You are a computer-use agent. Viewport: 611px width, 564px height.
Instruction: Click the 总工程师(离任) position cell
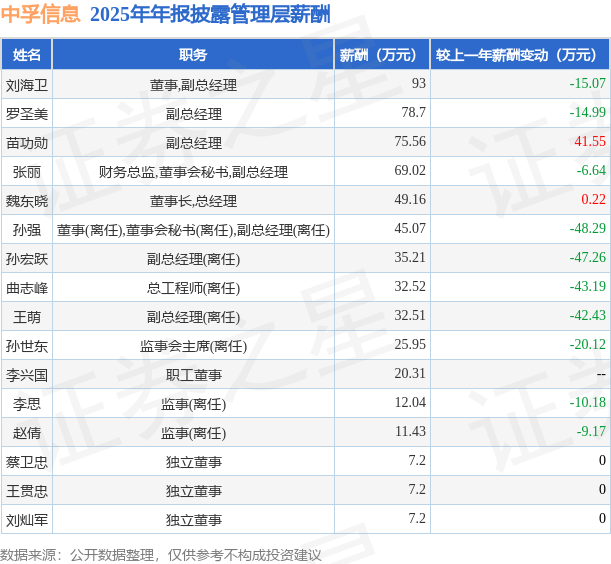[193, 288]
